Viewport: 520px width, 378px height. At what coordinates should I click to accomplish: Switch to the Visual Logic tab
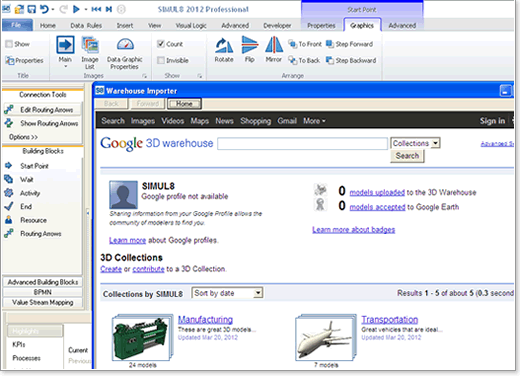click(x=191, y=26)
